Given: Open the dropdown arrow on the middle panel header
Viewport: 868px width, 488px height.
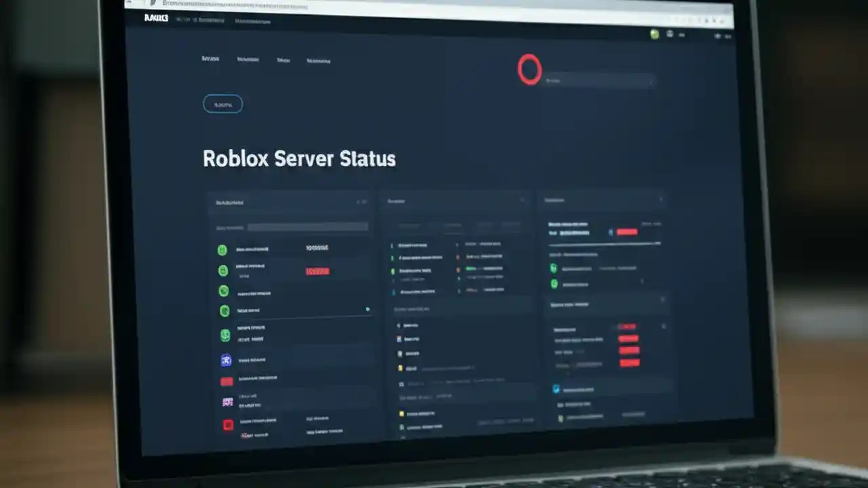Looking at the screenshot, I should click(524, 201).
